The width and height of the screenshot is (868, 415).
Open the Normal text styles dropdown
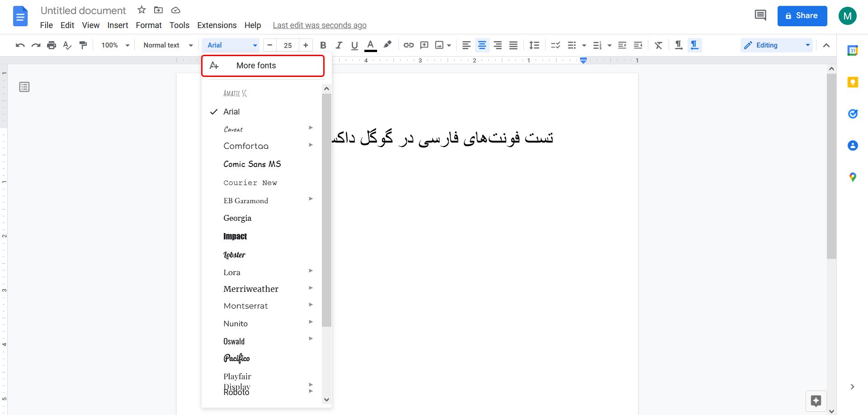click(166, 45)
